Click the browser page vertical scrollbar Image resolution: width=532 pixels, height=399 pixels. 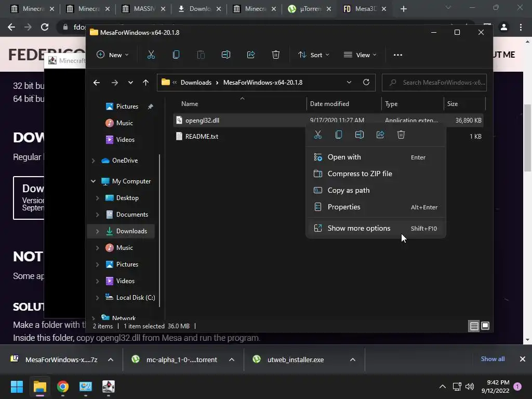click(527, 138)
